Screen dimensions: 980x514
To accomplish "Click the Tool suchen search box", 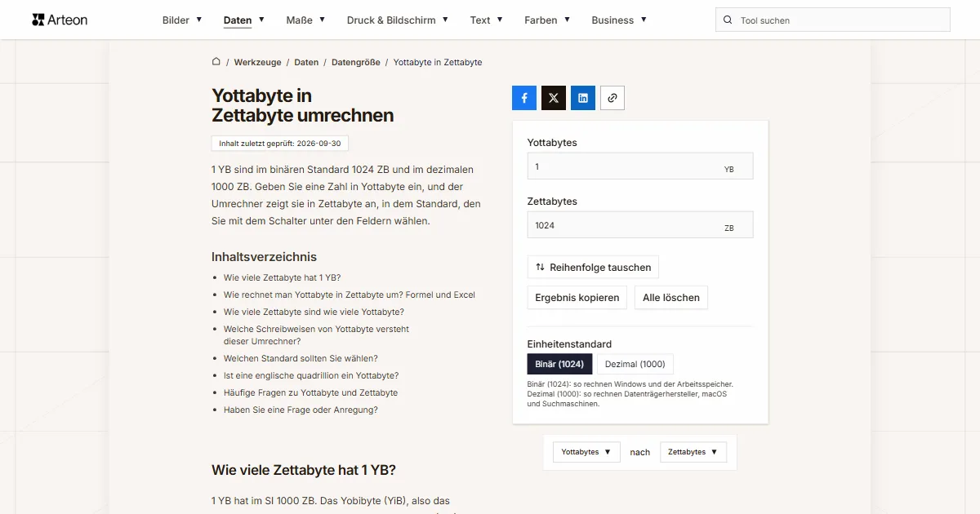I will pyautogui.click(x=833, y=20).
